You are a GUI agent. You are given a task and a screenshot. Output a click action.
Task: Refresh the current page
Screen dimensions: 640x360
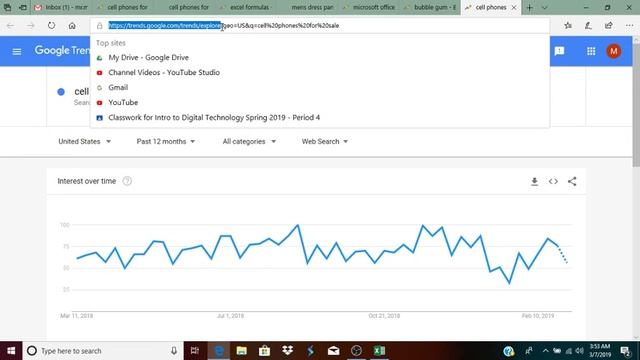51,25
